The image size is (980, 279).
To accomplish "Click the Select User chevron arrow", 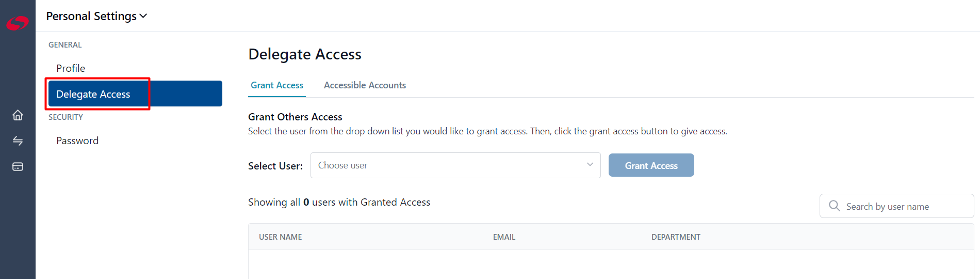I will tap(590, 165).
